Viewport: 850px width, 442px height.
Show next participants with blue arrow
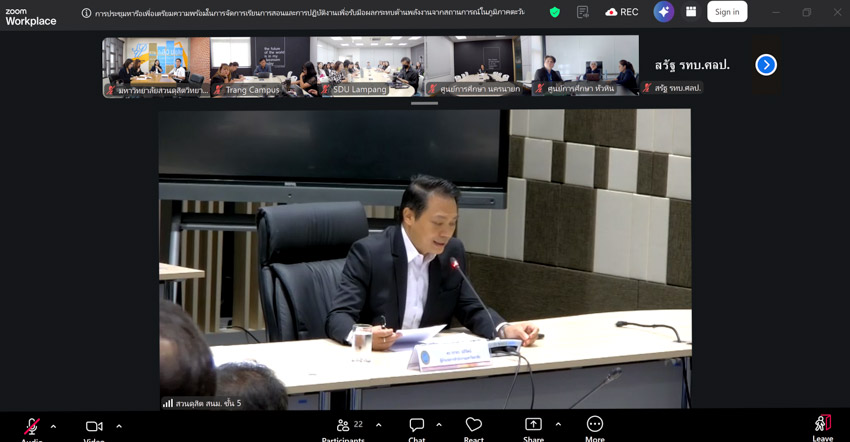pyautogui.click(x=766, y=65)
